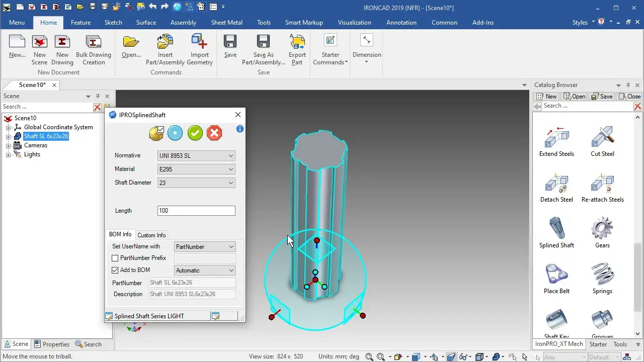Open the Starter Commands dropdown

point(330,50)
